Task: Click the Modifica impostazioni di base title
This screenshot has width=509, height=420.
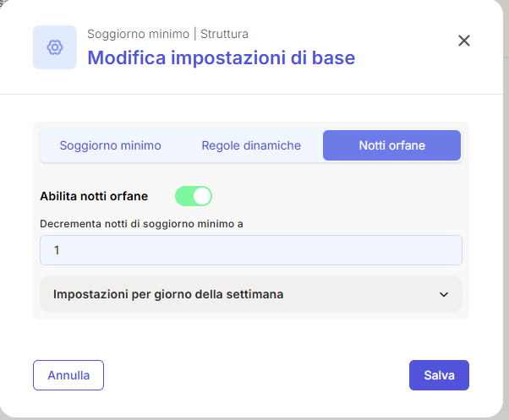Action: (222, 58)
